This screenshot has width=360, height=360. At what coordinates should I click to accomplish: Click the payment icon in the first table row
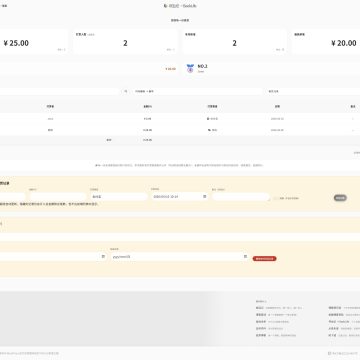tap(208, 119)
